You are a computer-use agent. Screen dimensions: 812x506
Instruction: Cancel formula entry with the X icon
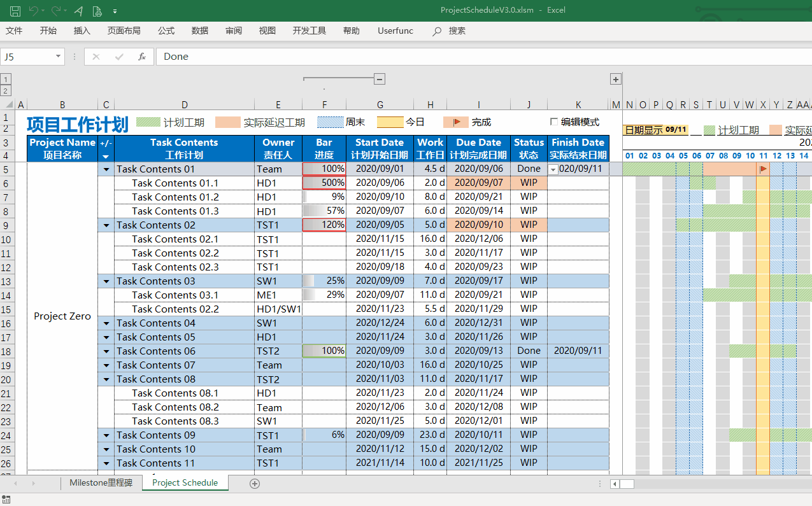96,56
